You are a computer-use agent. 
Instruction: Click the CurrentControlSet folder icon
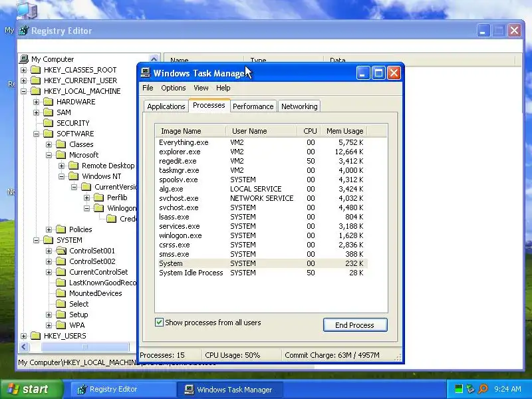[x=61, y=272]
